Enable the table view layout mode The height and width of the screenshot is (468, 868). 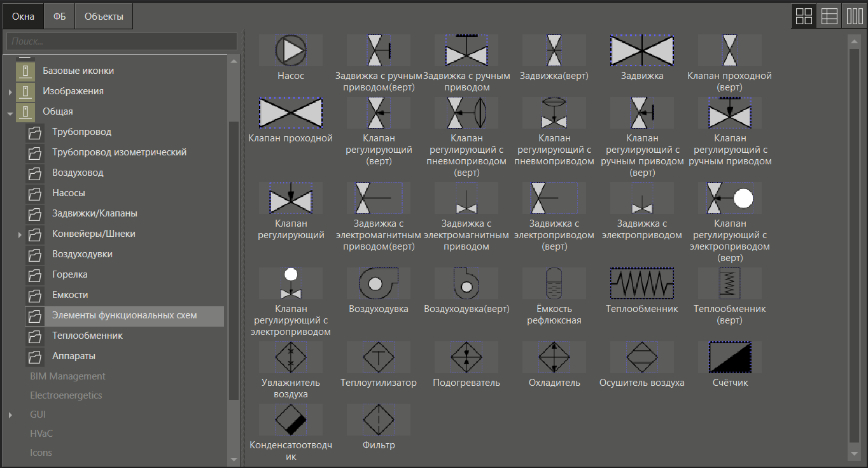[829, 15]
